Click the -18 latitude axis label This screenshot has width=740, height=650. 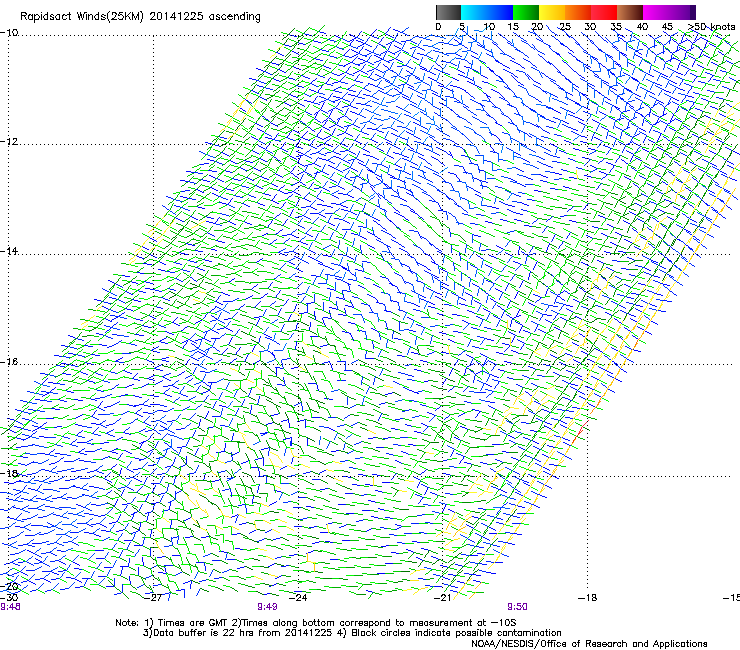pyautogui.click(x=9, y=473)
